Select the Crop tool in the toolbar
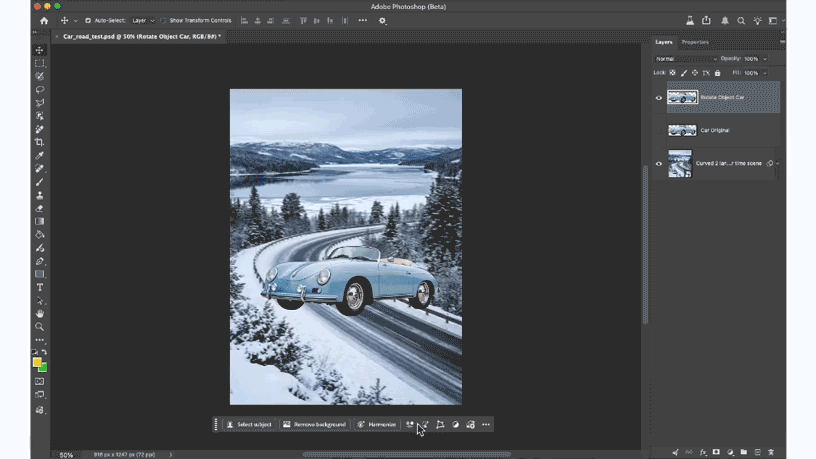The width and height of the screenshot is (816, 459). pos(40,142)
